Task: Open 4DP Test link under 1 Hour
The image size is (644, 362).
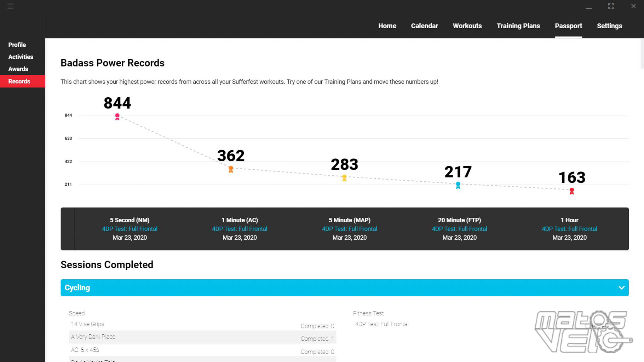Action: pos(569,229)
